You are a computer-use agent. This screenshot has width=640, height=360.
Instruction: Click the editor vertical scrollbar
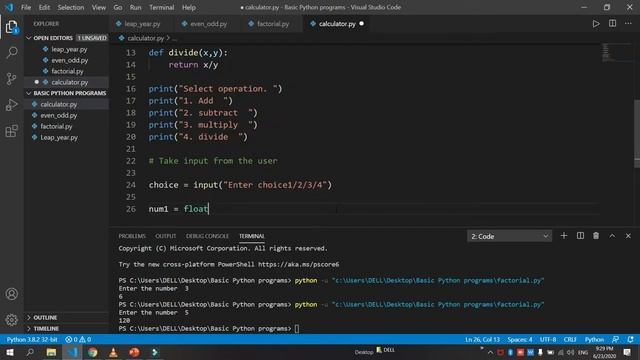[x=637, y=133]
